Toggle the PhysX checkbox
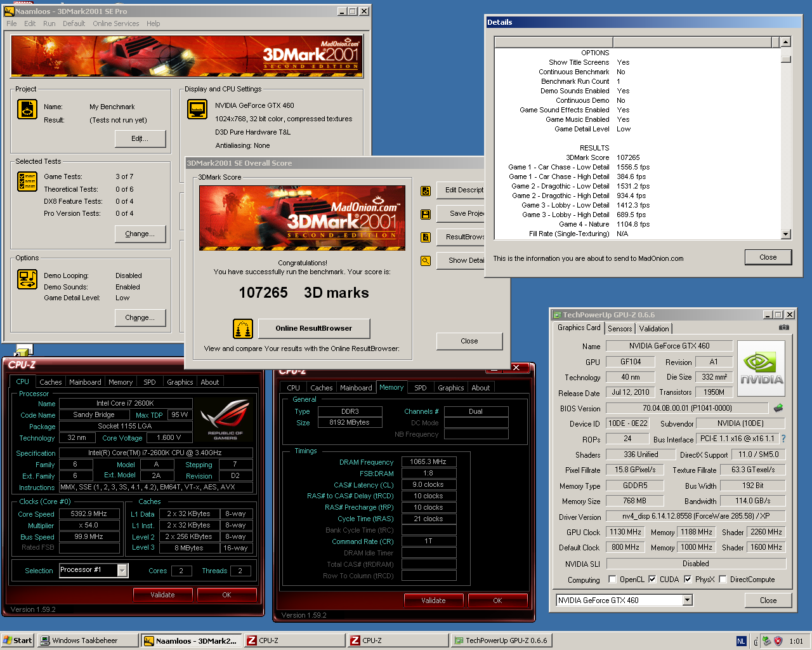The width and height of the screenshot is (812, 650). pyautogui.click(x=688, y=579)
